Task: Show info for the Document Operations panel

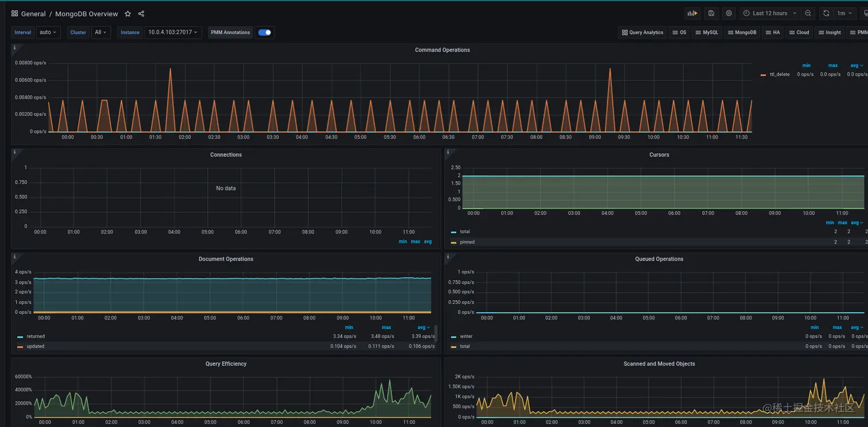Action: tap(14, 257)
